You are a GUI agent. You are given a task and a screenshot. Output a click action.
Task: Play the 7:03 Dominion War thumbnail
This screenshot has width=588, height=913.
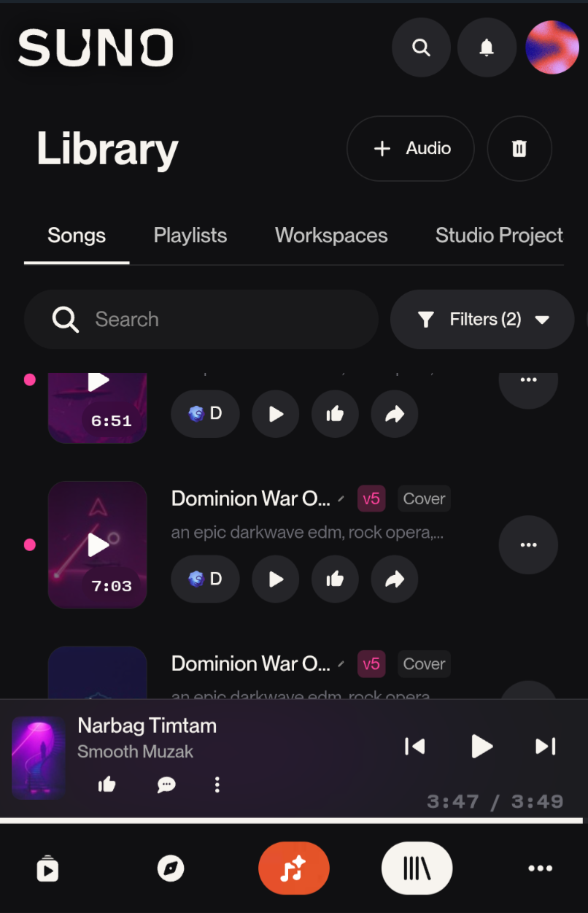click(x=98, y=544)
